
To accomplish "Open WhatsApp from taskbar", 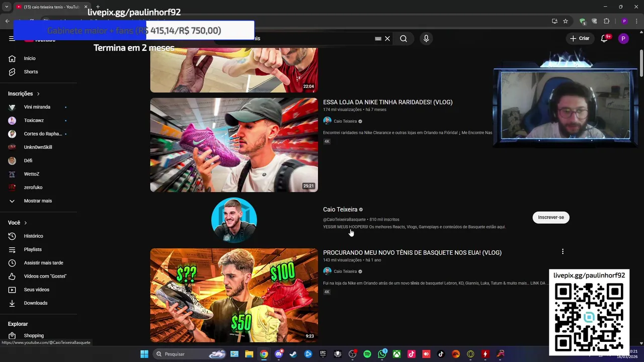I will (x=382, y=354).
